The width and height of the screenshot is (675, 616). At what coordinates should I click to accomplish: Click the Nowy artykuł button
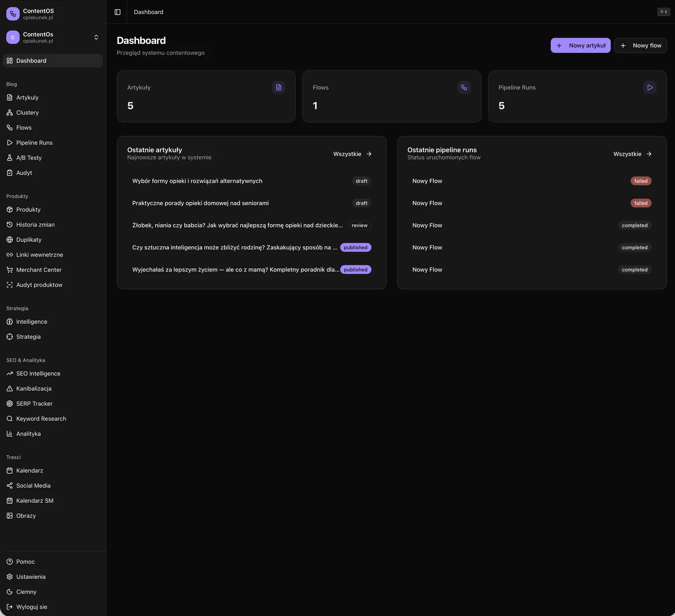point(580,45)
